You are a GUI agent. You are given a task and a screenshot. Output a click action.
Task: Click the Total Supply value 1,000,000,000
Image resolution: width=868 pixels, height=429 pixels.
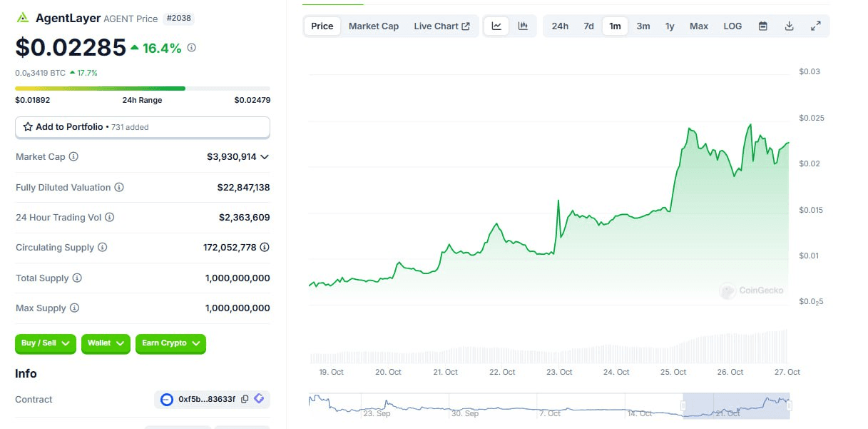pos(238,278)
